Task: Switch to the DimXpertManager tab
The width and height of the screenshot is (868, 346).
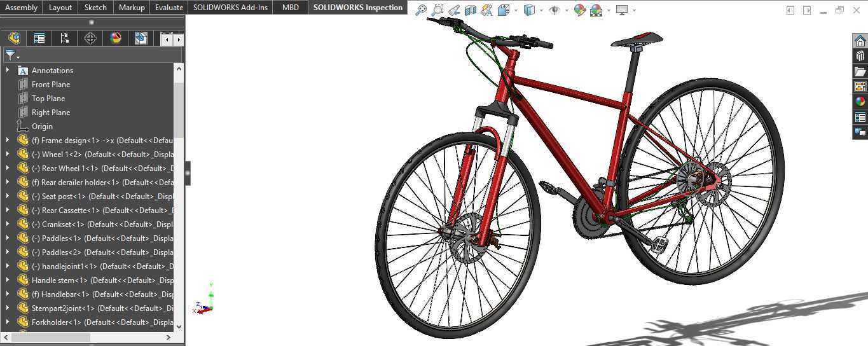Action: coord(90,38)
